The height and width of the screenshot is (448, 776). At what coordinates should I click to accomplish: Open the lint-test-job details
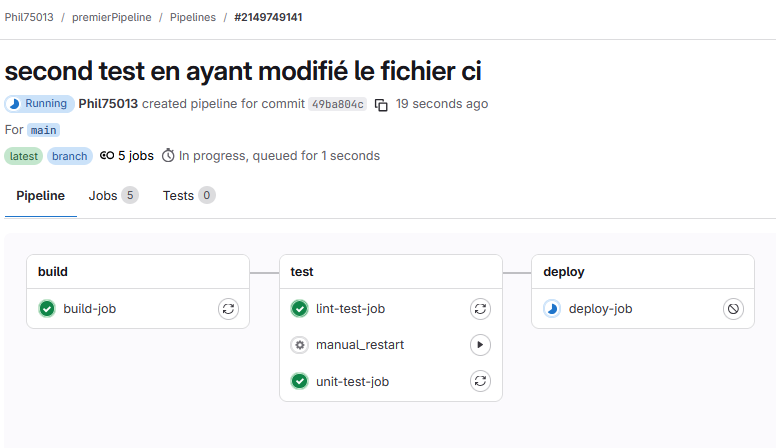tap(350, 309)
